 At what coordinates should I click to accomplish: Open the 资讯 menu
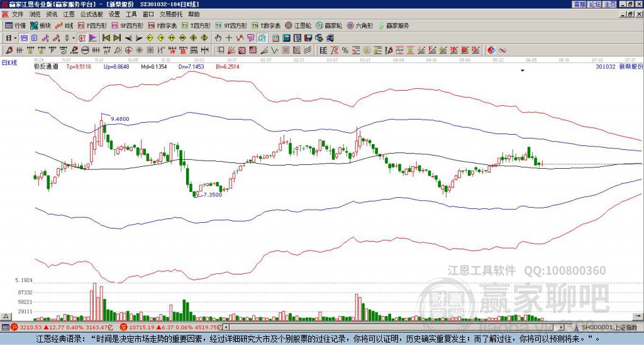[52, 14]
